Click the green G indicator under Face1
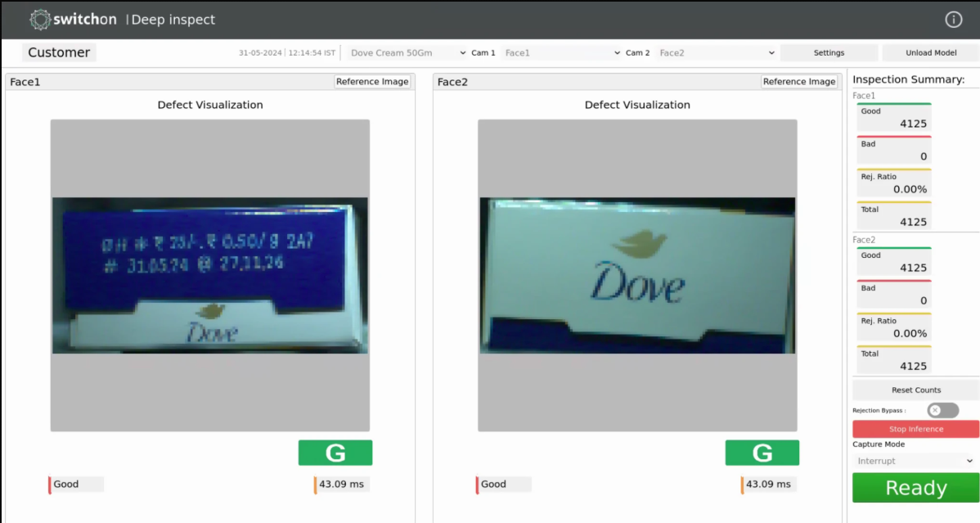Viewport: 980px width, 523px height. click(x=335, y=453)
